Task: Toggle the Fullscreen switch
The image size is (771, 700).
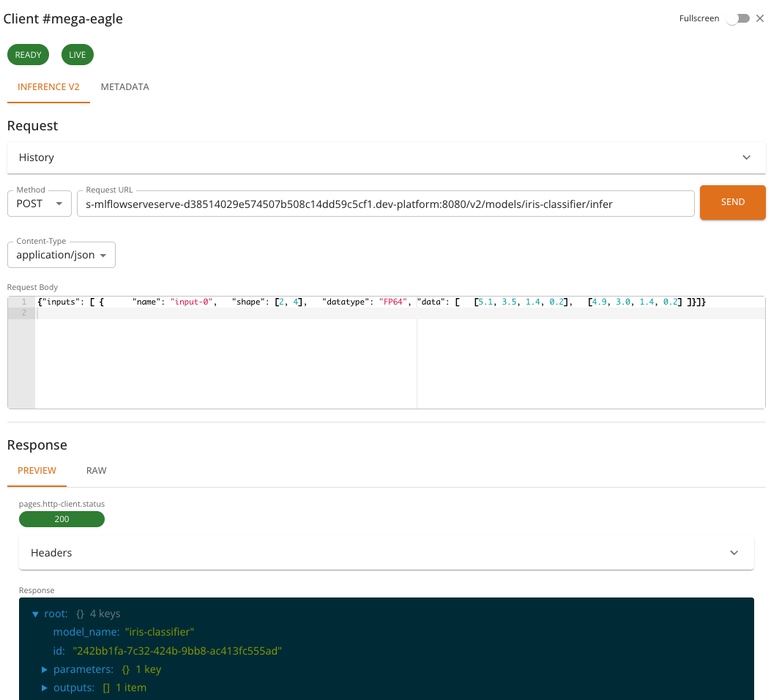Action: (738, 19)
